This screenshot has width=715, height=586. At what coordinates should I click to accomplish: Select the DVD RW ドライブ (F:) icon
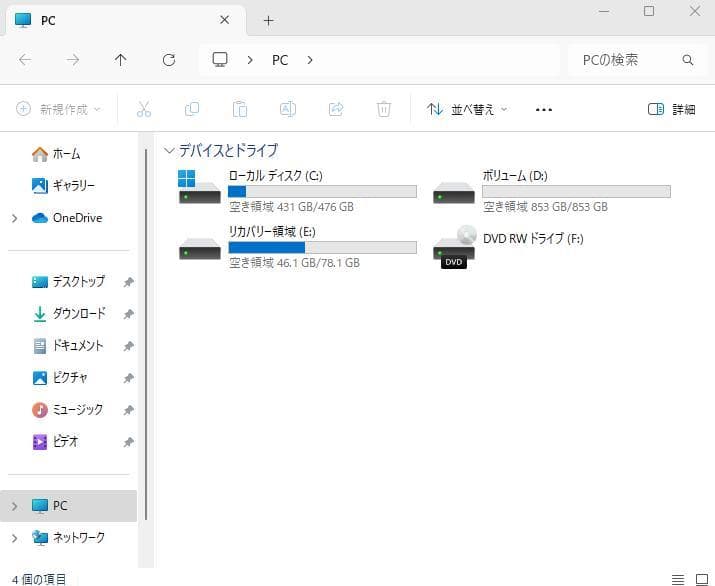[454, 247]
